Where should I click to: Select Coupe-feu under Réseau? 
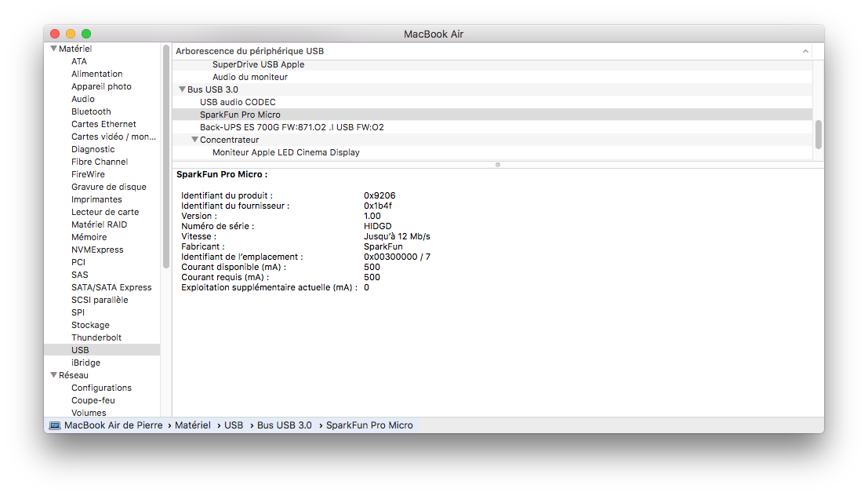coord(93,401)
